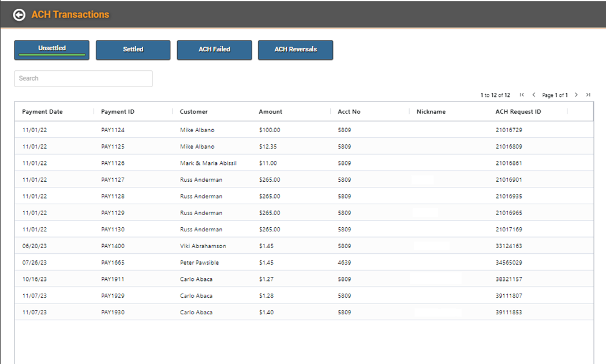
Task: Select the PAY1124 transaction row
Action: [x=231, y=130]
